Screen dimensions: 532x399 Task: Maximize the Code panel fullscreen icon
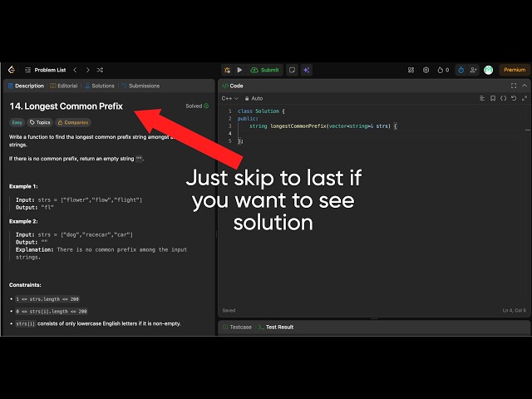[x=514, y=86]
